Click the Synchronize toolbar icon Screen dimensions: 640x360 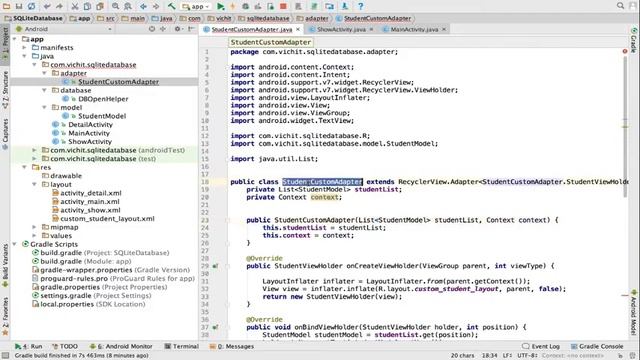click(x=31, y=6)
